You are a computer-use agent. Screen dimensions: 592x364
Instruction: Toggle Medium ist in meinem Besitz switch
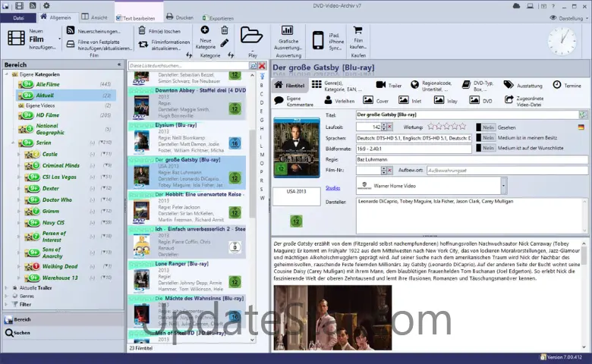[486, 138]
